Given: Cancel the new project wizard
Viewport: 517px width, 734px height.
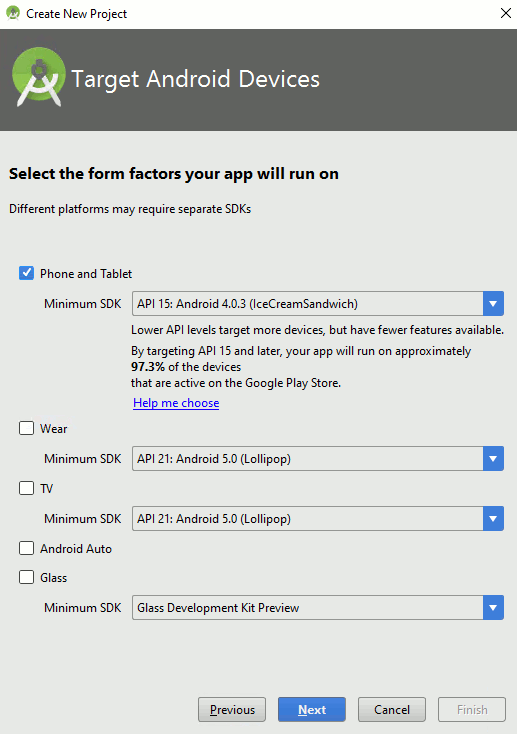Looking at the screenshot, I should (x=392, y=710).
